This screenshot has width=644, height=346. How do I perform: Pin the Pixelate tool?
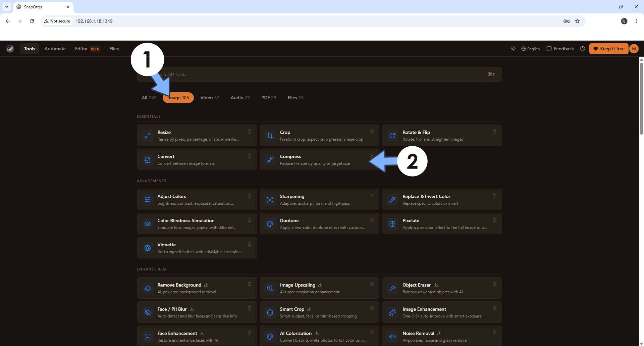[x=495, y=220]
